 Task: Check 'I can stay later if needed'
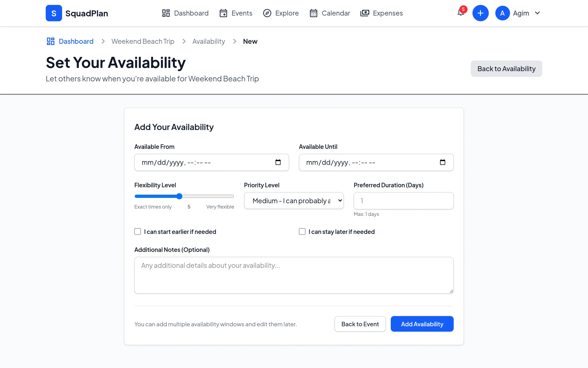(x=302, y=232)
